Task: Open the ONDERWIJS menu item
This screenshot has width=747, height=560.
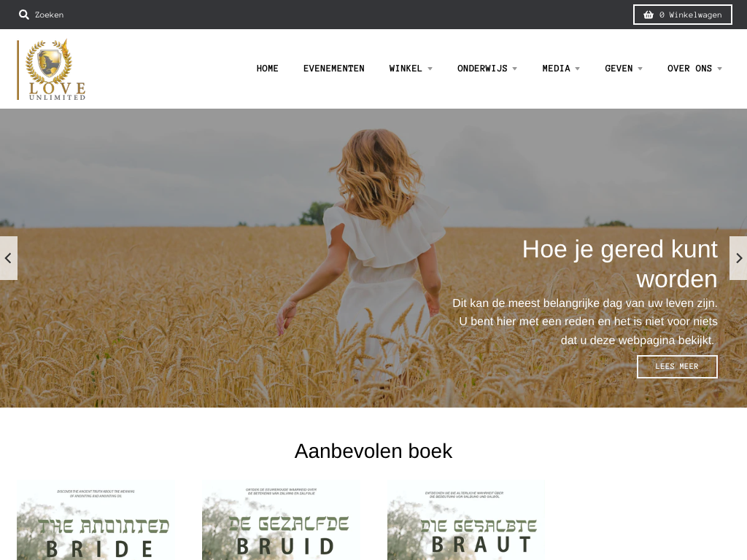Action: tap(482, 69)
